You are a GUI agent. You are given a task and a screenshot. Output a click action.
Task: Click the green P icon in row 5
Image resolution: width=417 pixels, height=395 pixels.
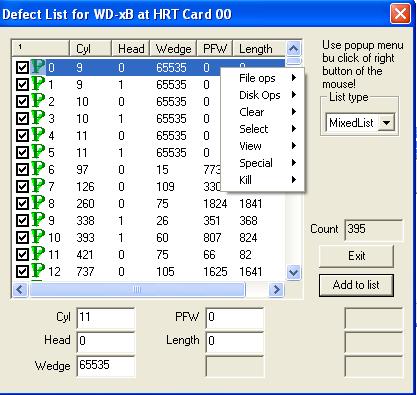point(38,152)
